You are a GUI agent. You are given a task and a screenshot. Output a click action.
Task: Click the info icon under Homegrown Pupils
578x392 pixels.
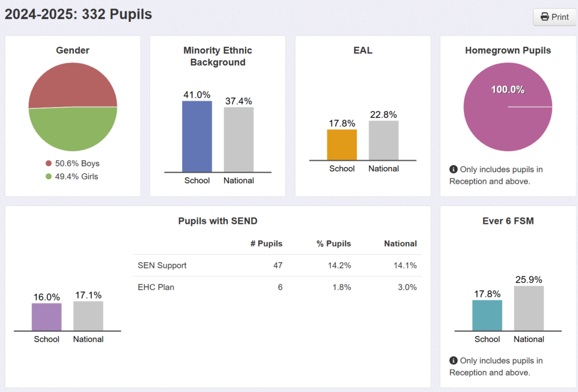(x=453, y=169)
